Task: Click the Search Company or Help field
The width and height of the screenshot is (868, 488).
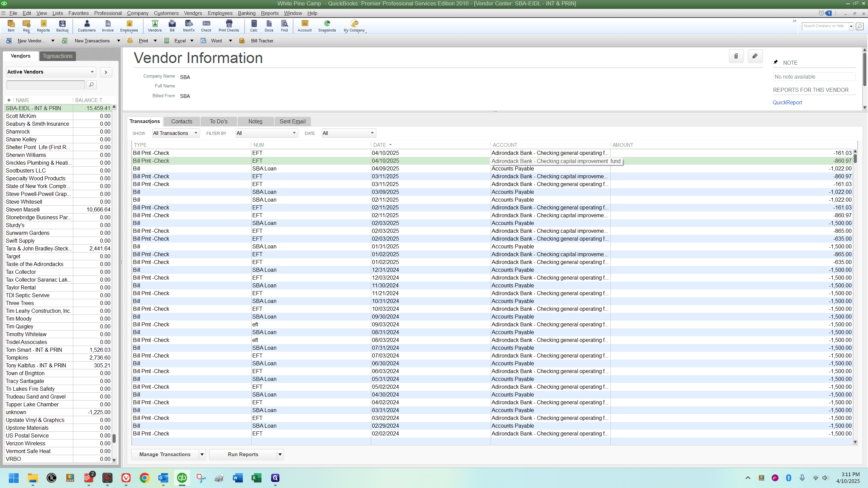Action: pos(825,26)
